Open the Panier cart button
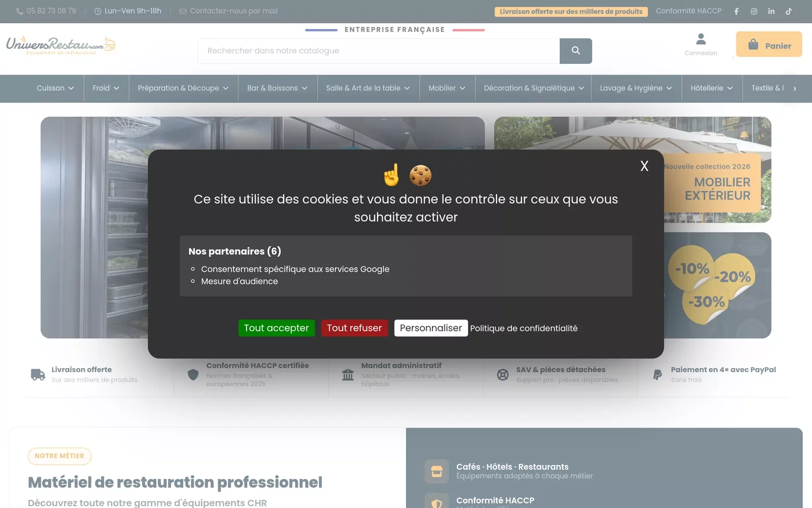 tap(769, 45)
